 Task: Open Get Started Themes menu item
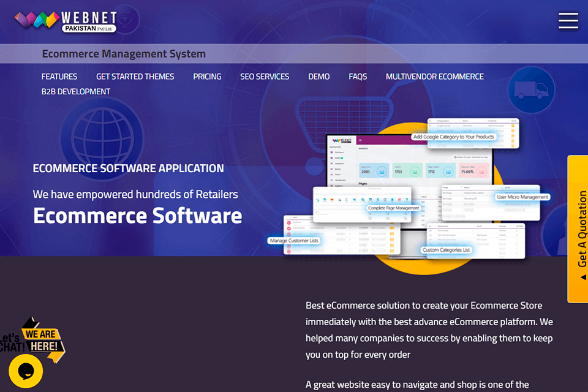(135, 77)
